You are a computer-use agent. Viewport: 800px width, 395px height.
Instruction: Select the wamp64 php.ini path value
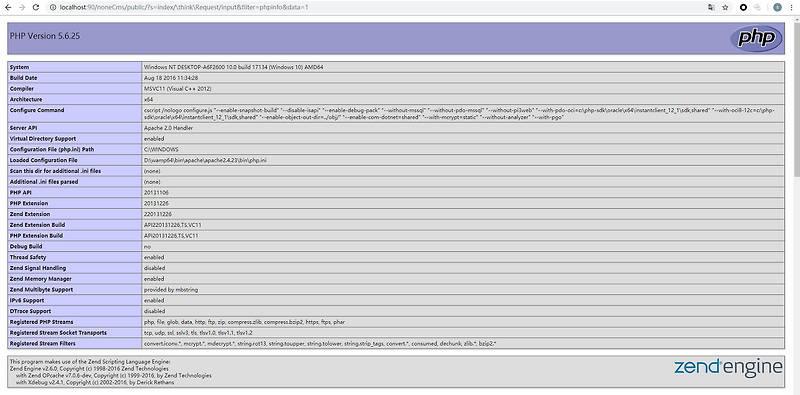[205, 160]
